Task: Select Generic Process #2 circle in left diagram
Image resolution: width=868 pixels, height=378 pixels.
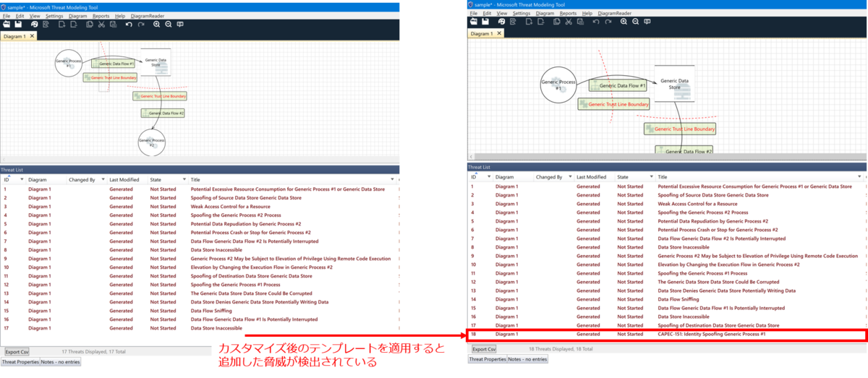Action: click(151, 142)
